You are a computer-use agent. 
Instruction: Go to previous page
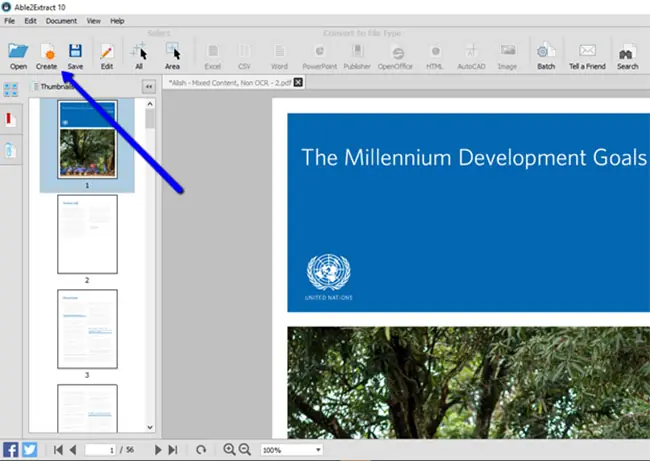[73, 450]
